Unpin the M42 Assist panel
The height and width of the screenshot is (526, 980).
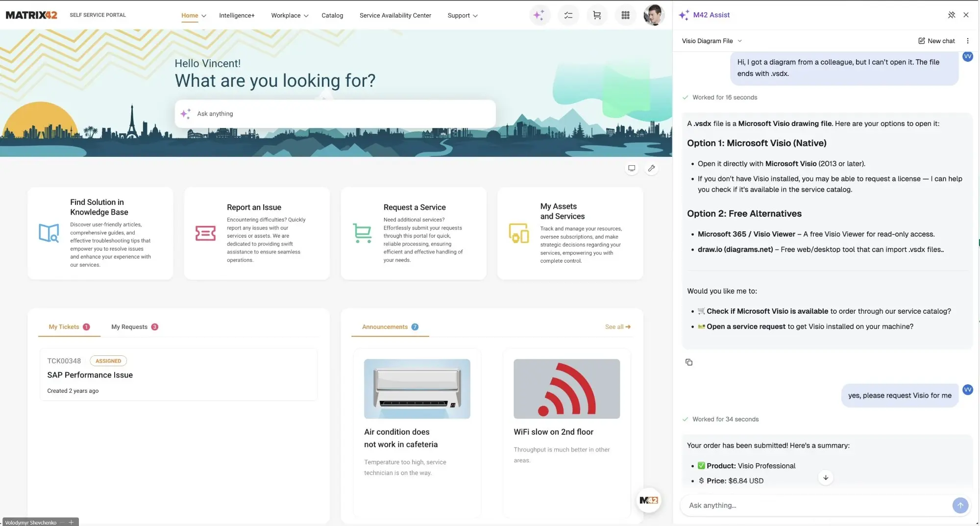pos(951,15)
